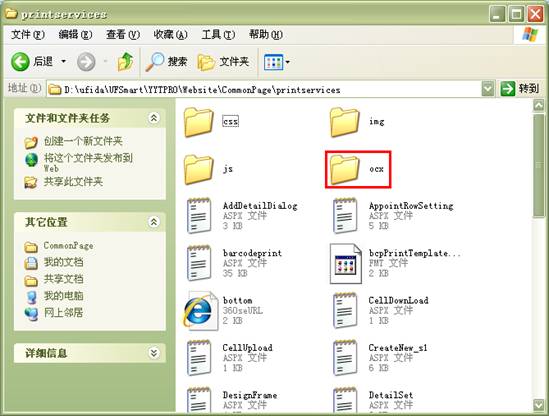The height and width of the screenshot is (416, 549).
Task: Click the Up one level folder icon
Action: click(125, 62)
